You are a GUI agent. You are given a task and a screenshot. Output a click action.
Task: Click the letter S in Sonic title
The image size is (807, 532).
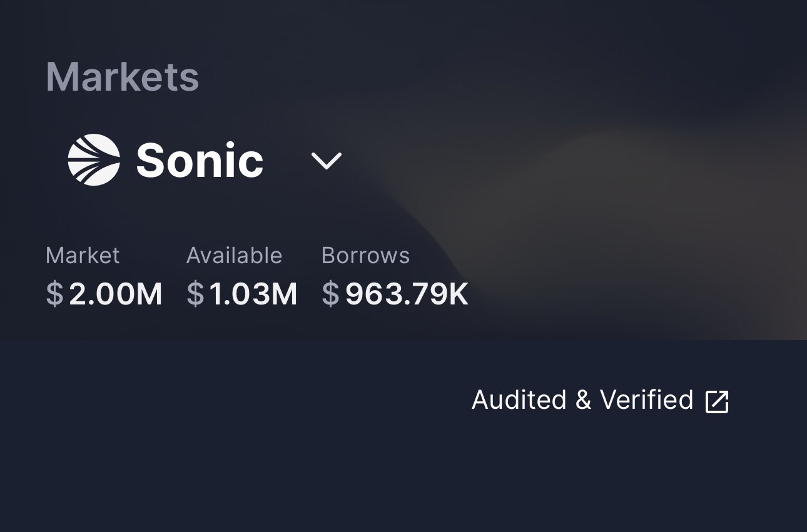151,161
